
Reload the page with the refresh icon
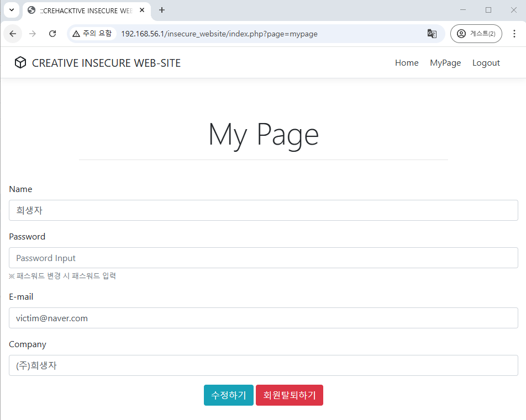click(x=52, y=34)
